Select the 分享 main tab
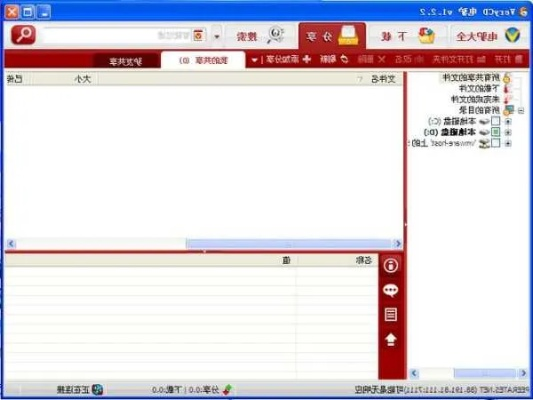Screen dimensions: 533x400 point(332,36)
